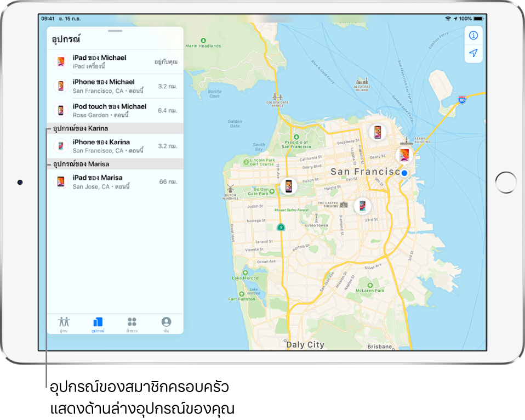Viewport: 525px width, 420px height.
Task: Tap the Daly City label on map
Action: tap(305, 345)
